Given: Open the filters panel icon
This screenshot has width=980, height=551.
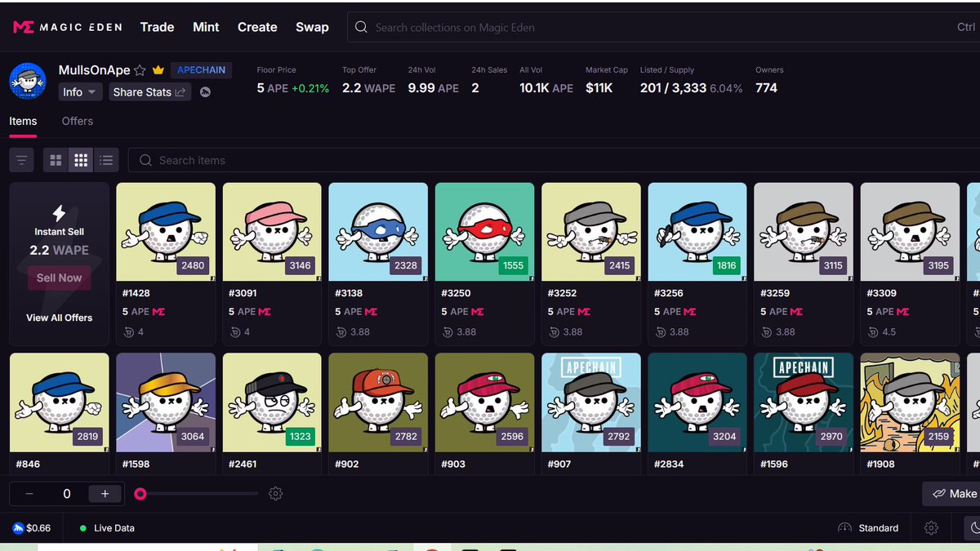Looking at the screenshot, I should point(21,161).
